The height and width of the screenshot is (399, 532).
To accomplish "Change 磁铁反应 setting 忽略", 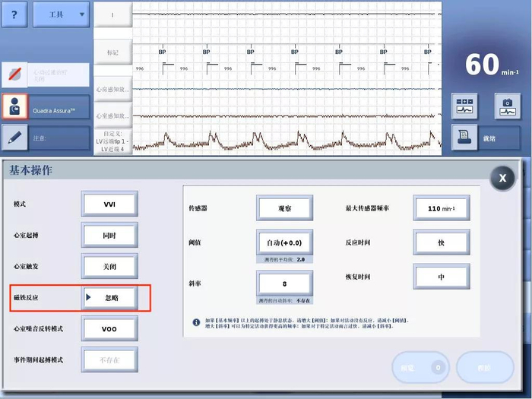I will point(109,298).
